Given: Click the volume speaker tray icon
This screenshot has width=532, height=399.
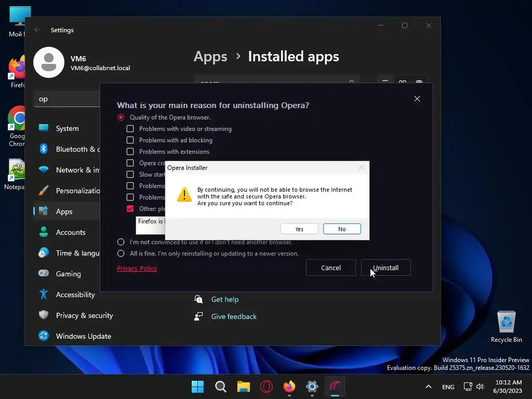Looking at the screenshot, I should coord(480,387).
